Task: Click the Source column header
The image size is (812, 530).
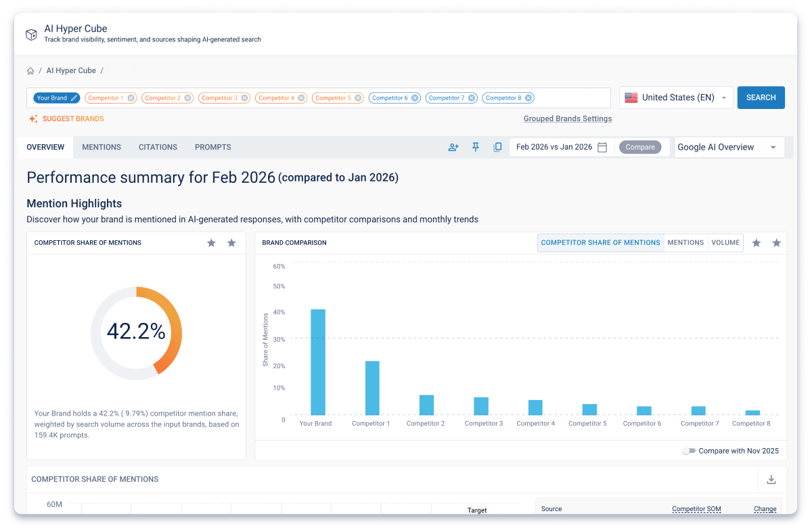Action: coord(551,509)
